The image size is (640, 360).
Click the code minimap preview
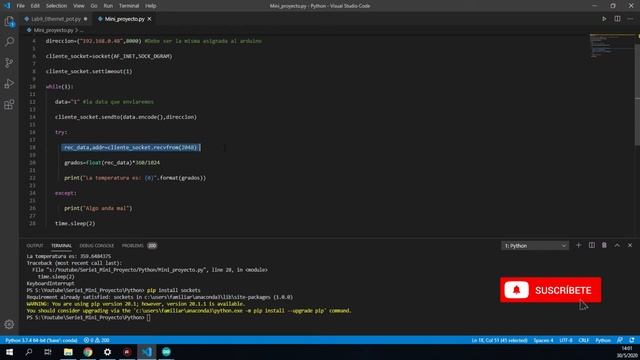point(611,46)
